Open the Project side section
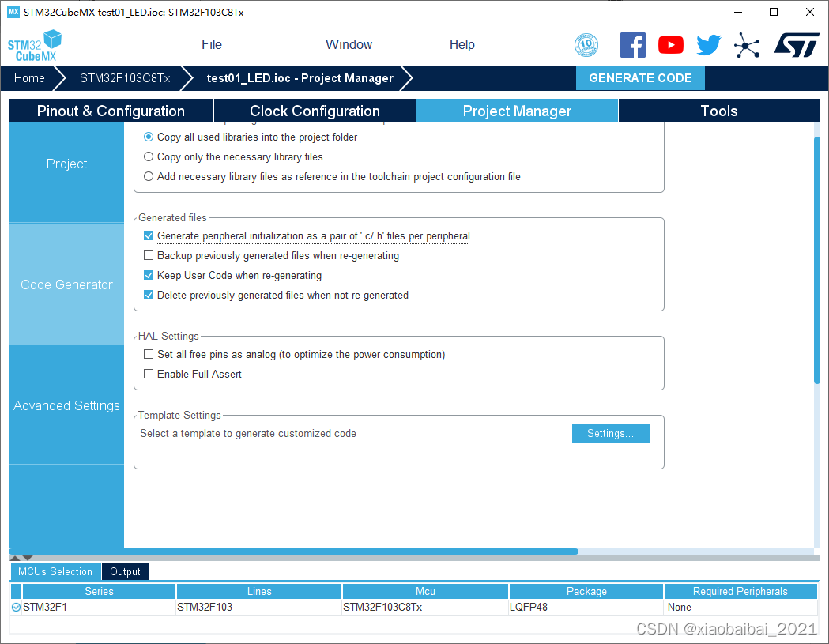The width and height of the screenshot is (829, 644). coord(66,164)
